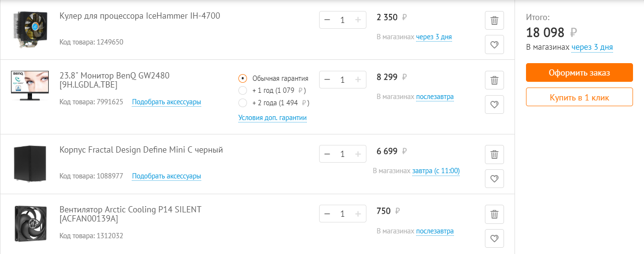Increase IceHammer cooler quantity with plus
The image size is (644, 254).
(x=358, y=20)
